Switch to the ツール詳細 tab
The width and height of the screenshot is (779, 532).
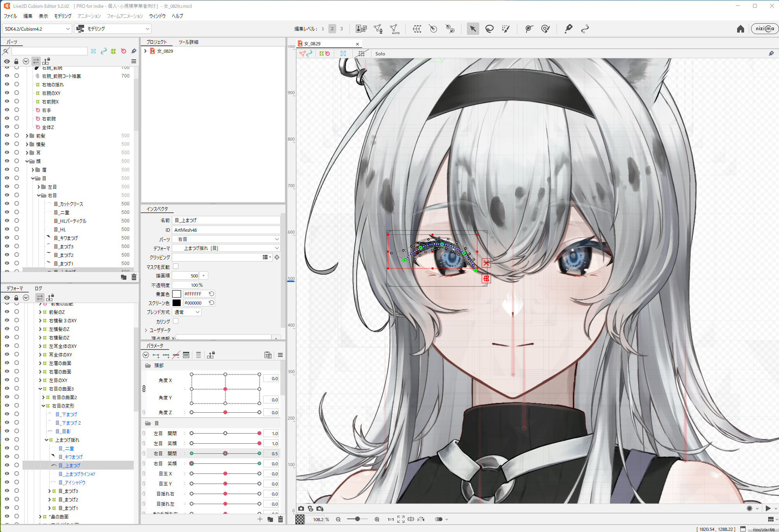[188, 42]
